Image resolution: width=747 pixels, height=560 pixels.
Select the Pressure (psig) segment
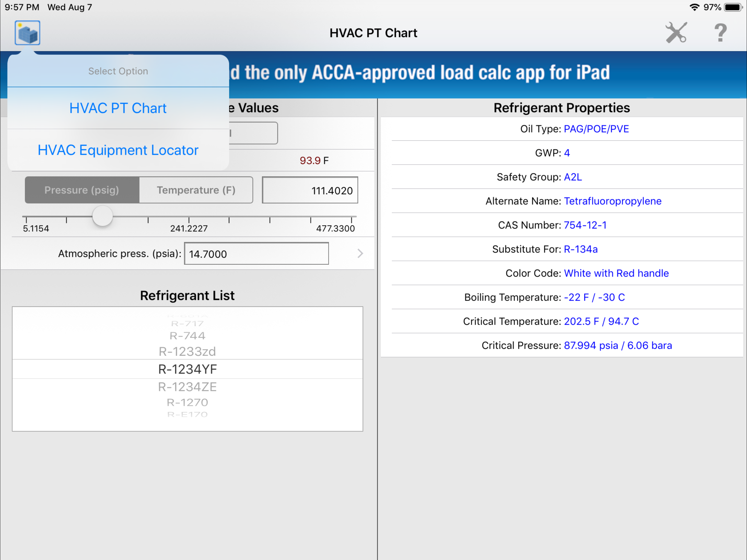[82, 190]
